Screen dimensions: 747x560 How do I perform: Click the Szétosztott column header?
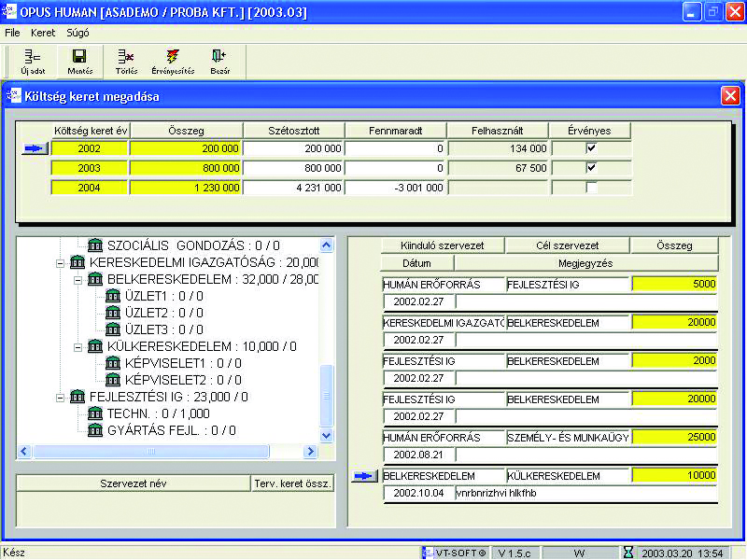293,131
